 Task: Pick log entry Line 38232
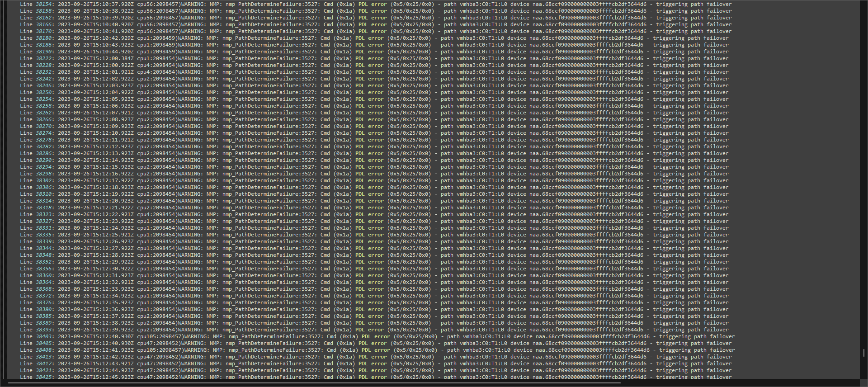pyautogui.click(x=374, y=72)
